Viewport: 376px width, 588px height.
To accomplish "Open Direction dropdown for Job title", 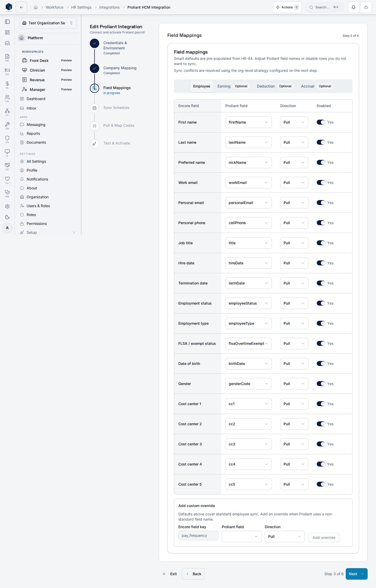I will (x=294, y=243).
